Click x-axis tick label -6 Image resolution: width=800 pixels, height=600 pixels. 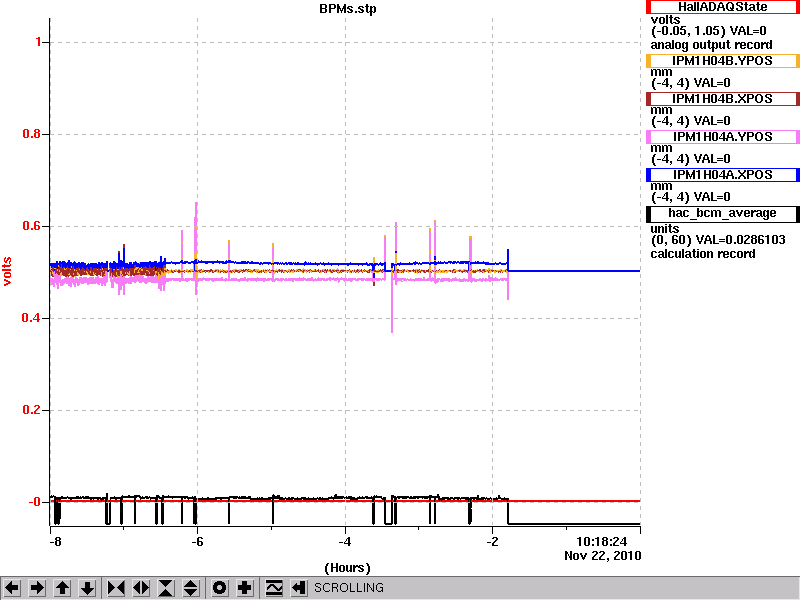197,542
